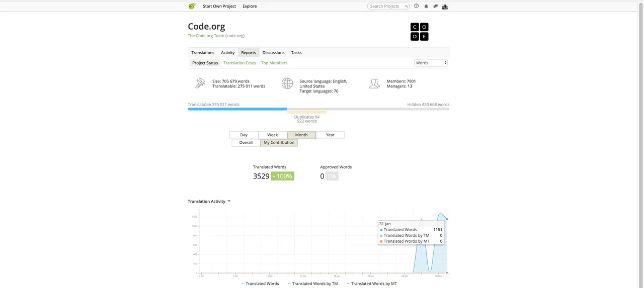Click 'Hidden 430 668 words' label
The height and width of the screenshot is (288, 644).
click(428, 105)
